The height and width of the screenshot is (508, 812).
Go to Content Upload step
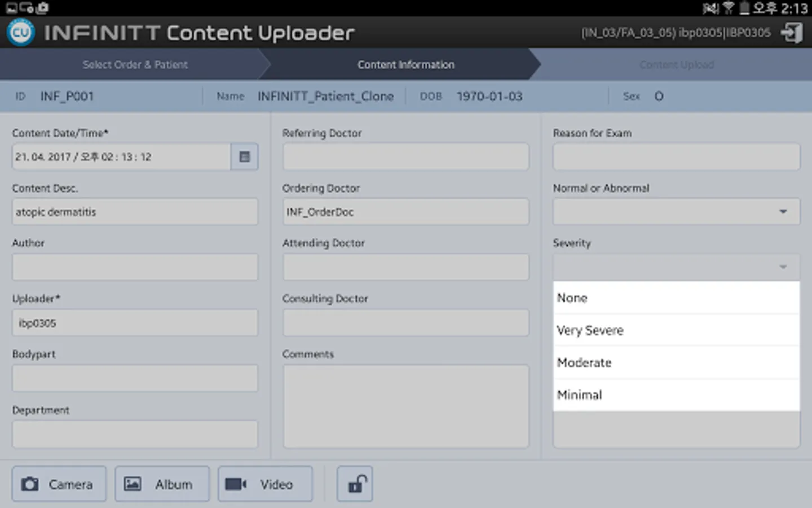coord(676,64)
